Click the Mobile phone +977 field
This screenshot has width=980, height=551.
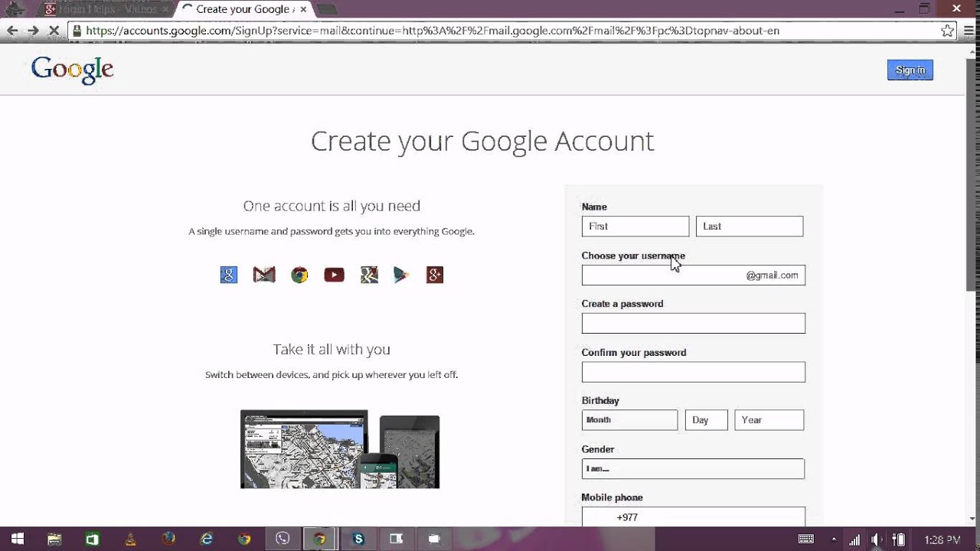[693, 517]
